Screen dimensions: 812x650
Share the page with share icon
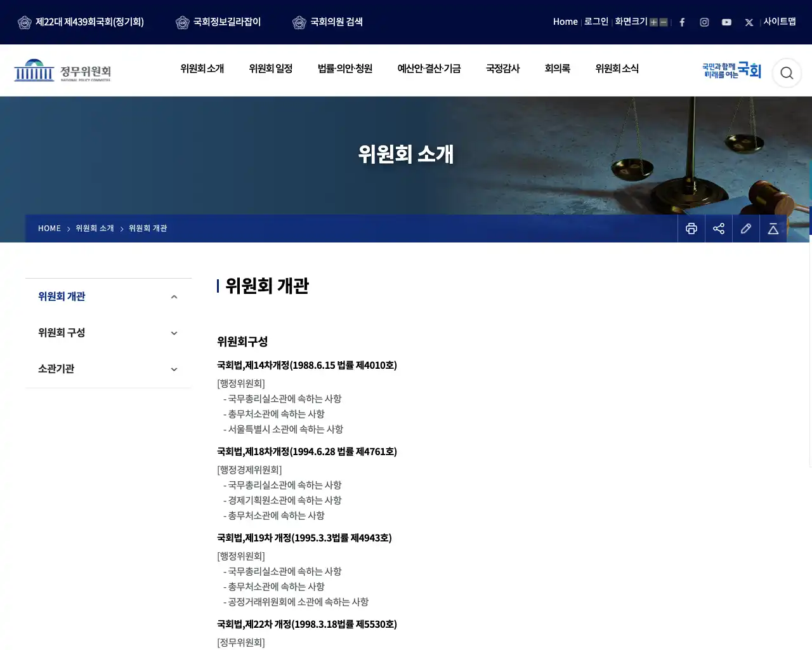pyautogui.click(x=719, y=229)
